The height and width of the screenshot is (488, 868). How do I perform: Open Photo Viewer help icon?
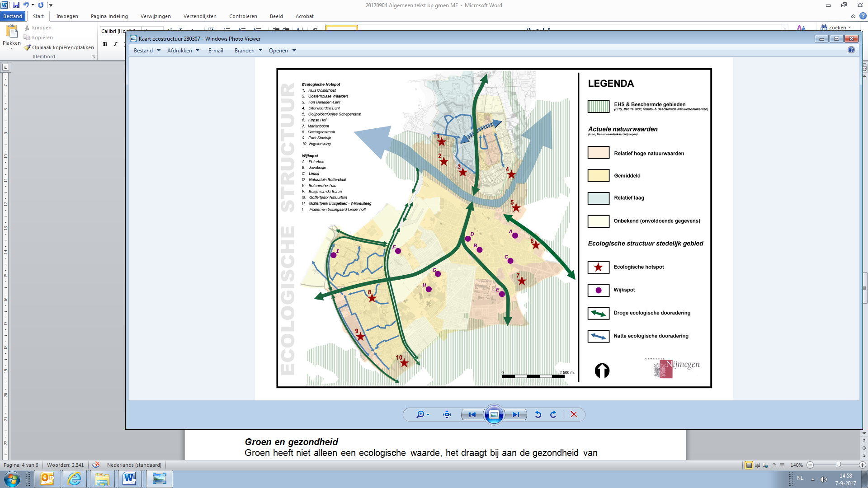tap(851, 50)
